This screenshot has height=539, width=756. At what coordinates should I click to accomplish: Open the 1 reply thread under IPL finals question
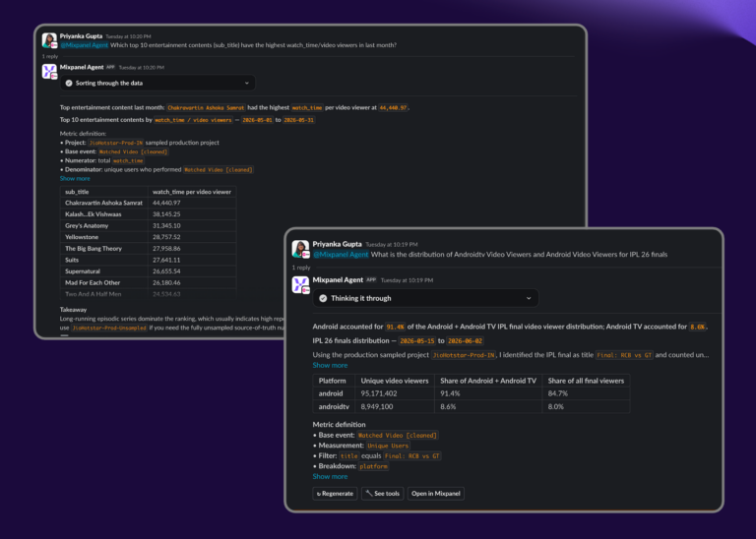(301, 268)
